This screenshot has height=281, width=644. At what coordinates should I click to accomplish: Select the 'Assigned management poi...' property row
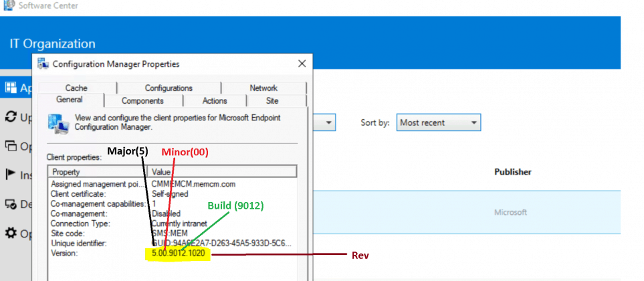click(172, 184)
